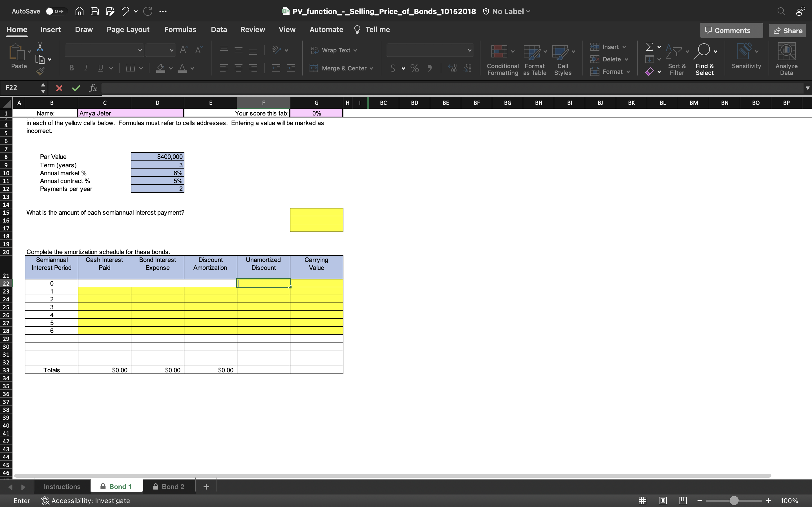The height and width of the screenshot is (507, 812).
Task: Apply Percent number style
Action: click(414, 68)
